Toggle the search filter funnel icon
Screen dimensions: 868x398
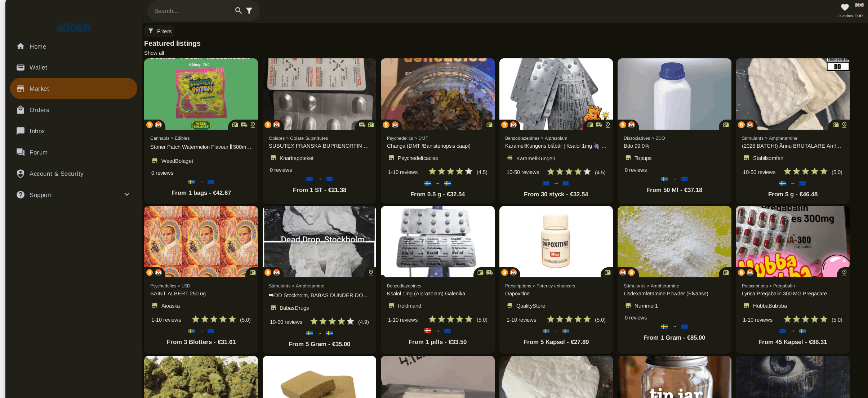[250, 10]
